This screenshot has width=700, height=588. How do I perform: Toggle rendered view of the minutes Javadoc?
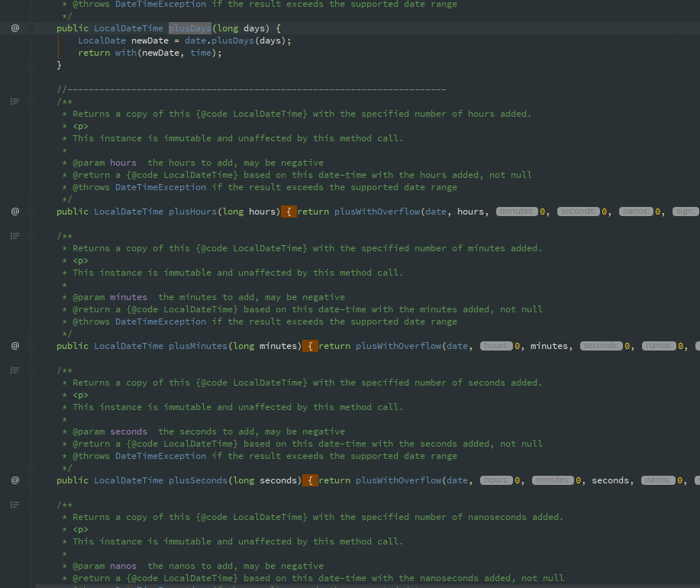click(15, 236)
